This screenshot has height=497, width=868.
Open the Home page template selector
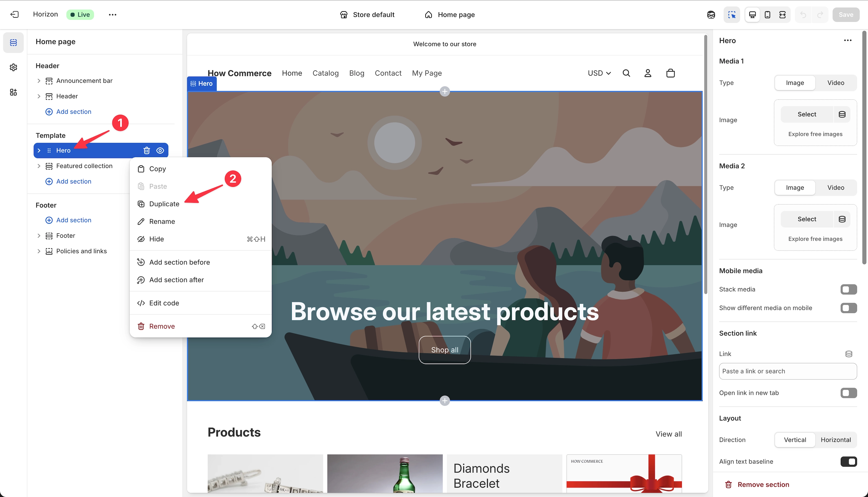coord(450,15)
